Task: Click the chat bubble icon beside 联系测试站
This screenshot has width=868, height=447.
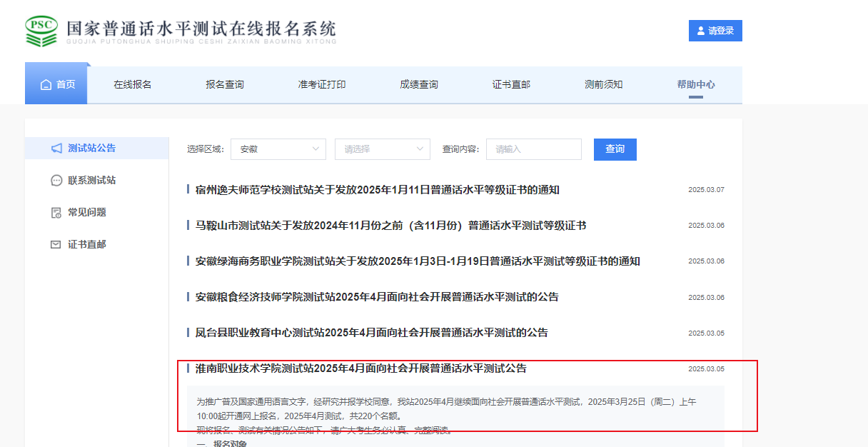Action: coord(56,181)
